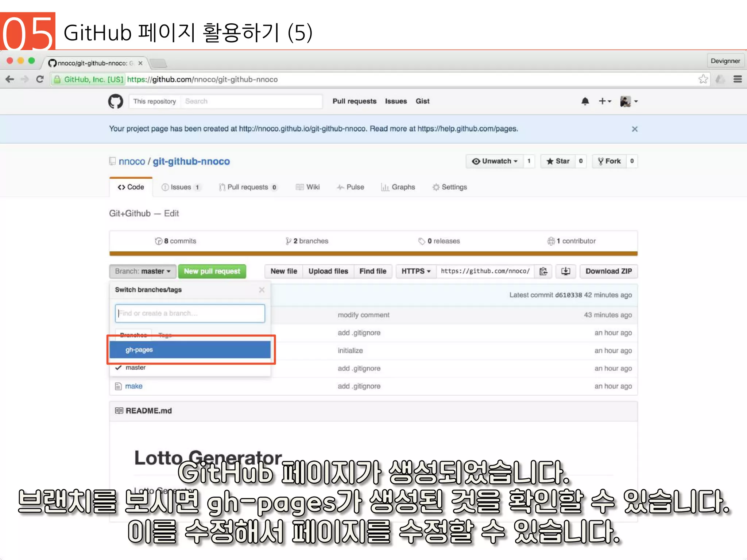
Task: Click the Drive extension icon in toolbar
Action: (x=720, y=79)
